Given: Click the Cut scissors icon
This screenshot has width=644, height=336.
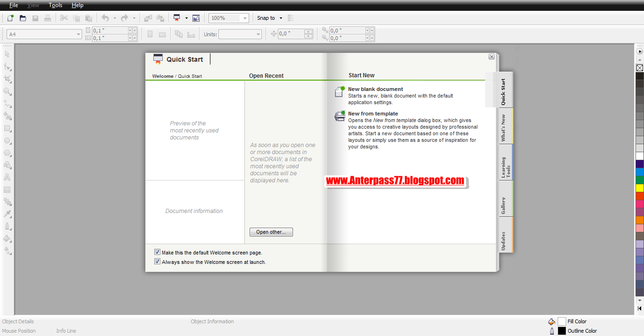Looking at the screenshot, I should pos(64,18).
